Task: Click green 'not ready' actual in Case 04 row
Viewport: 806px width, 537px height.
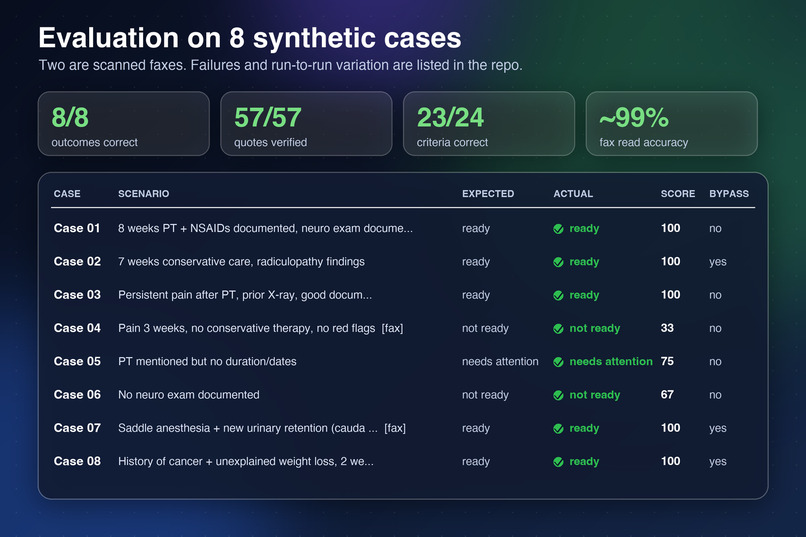Action: [x=595, y=328]
